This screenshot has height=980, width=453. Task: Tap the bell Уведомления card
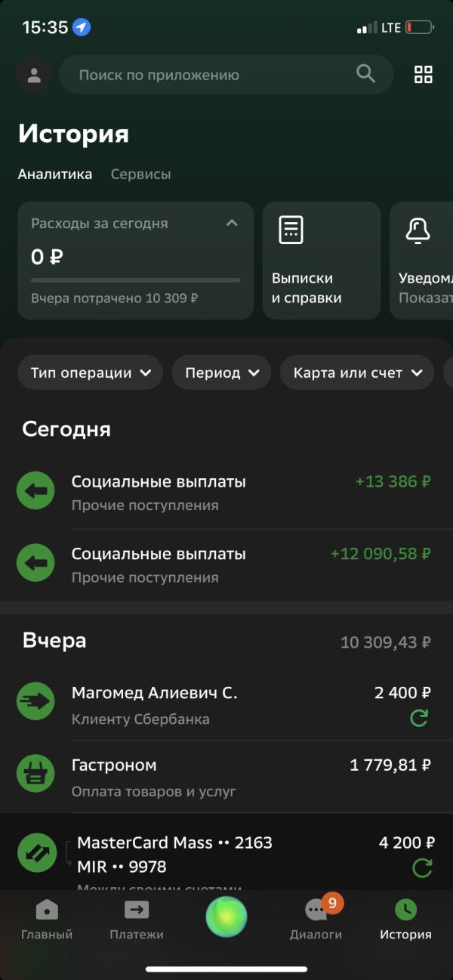[421, 260]
